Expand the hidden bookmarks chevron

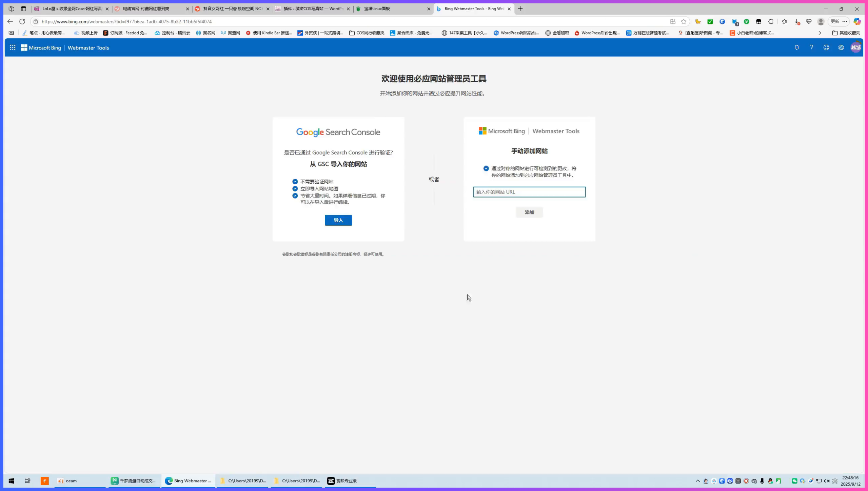click(820, 33)
